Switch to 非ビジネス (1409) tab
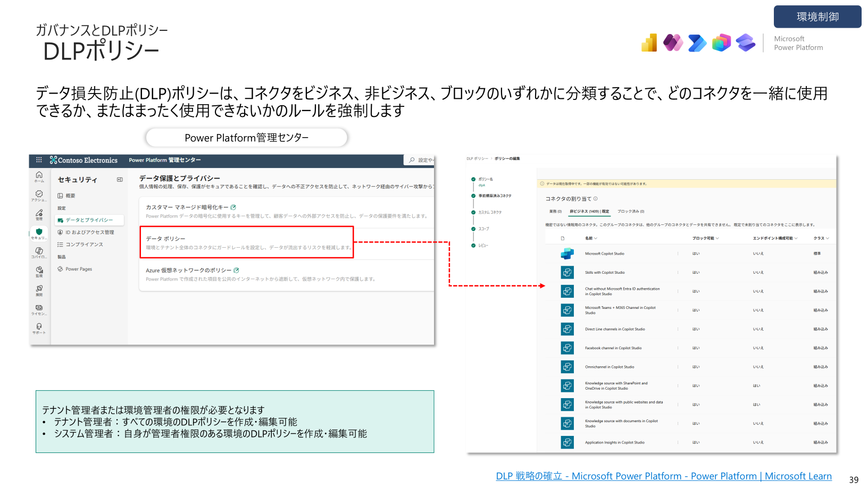Screen dimensions: 868x488 [x=589, y=212]
